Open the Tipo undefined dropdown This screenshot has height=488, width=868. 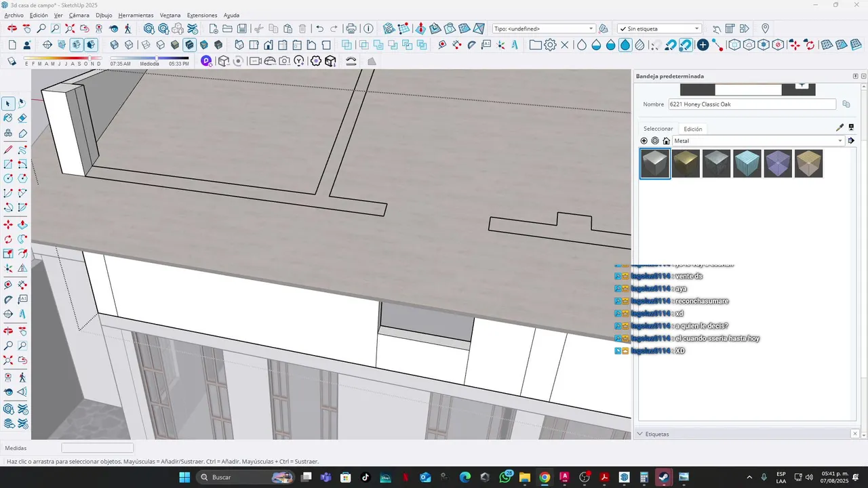544,28
